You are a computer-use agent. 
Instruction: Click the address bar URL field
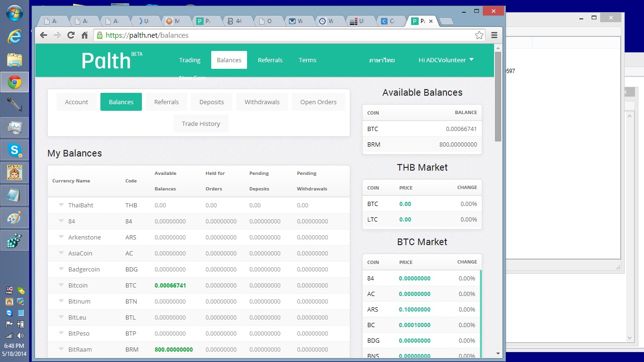[283, 35]
